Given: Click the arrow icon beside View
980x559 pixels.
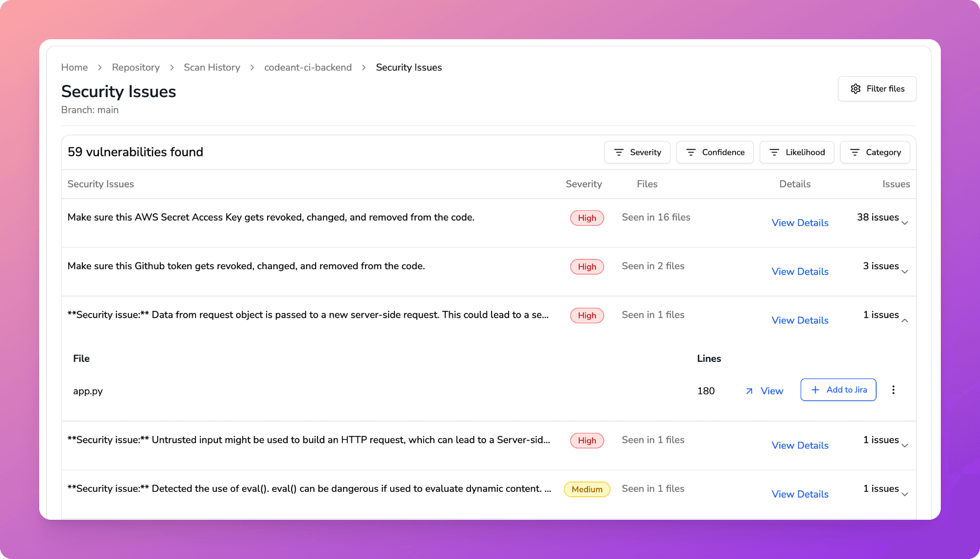Looking at the screenshot, I should pyautogui.click(x=749, y=391).
